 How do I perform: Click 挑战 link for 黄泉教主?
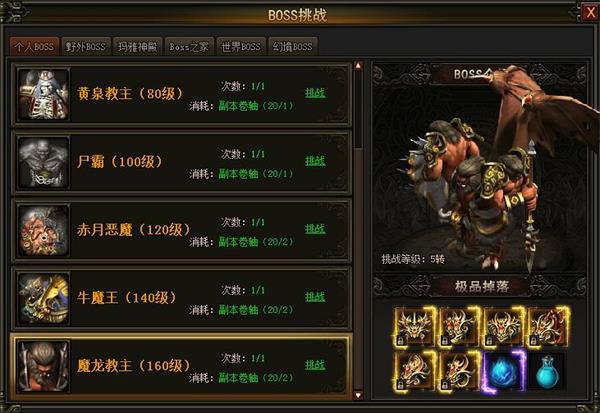coord(315,93)
